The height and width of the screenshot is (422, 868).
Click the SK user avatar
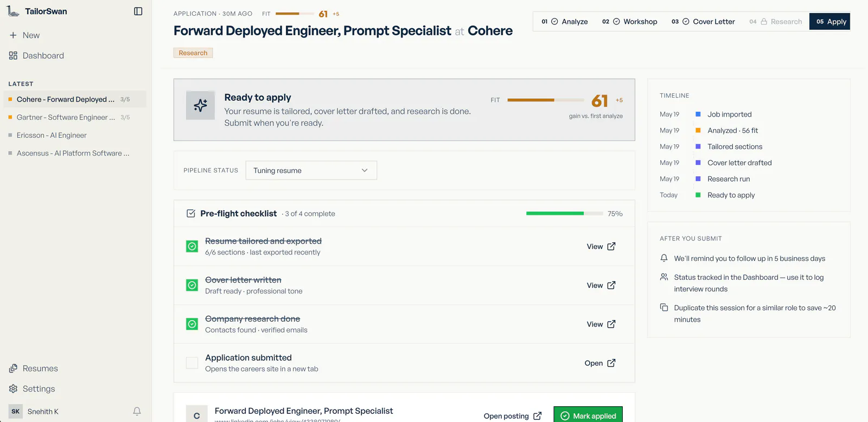[x=16, y=412]
